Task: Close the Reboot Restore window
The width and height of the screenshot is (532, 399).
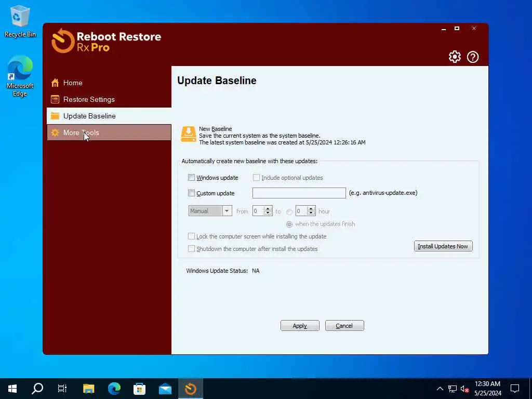Action: (x=474, y=29)
